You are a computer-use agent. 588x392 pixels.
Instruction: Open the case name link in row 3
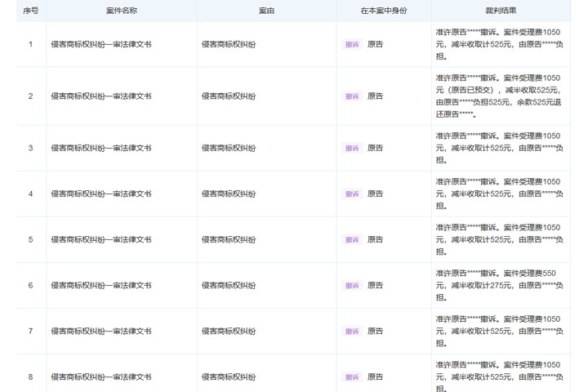pos(101,148)
